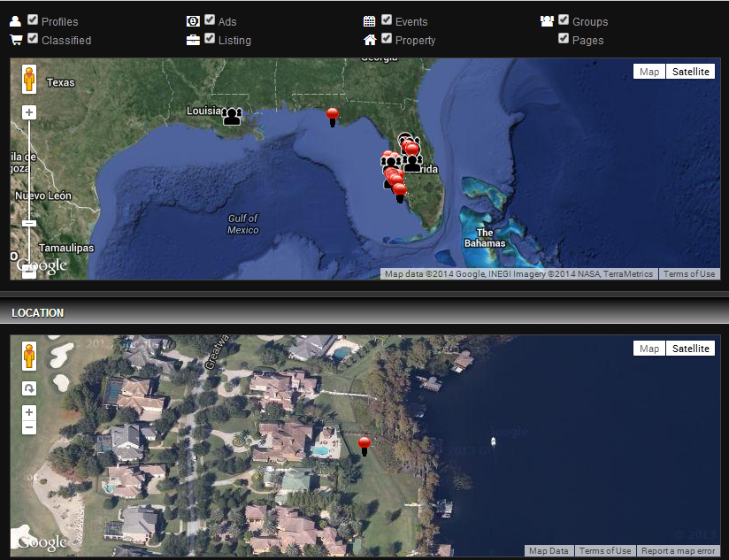729x560 pixels.
Task: Click the group marker near Louisiana
Action: 232,116
